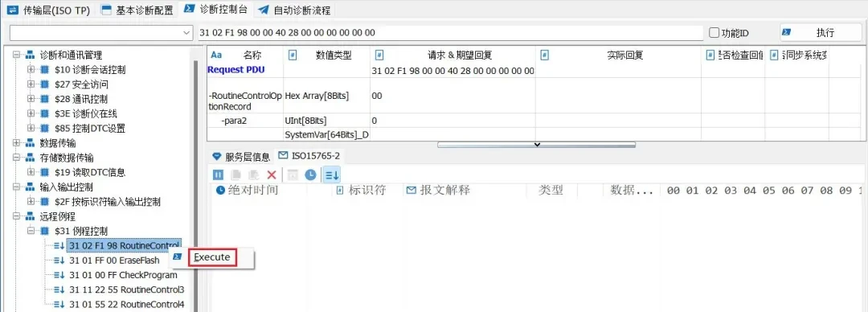Switch to the 服务层信息 tab
Viewport: 868px width, 312px height.
pyautogui.click(x=241, y=156)
